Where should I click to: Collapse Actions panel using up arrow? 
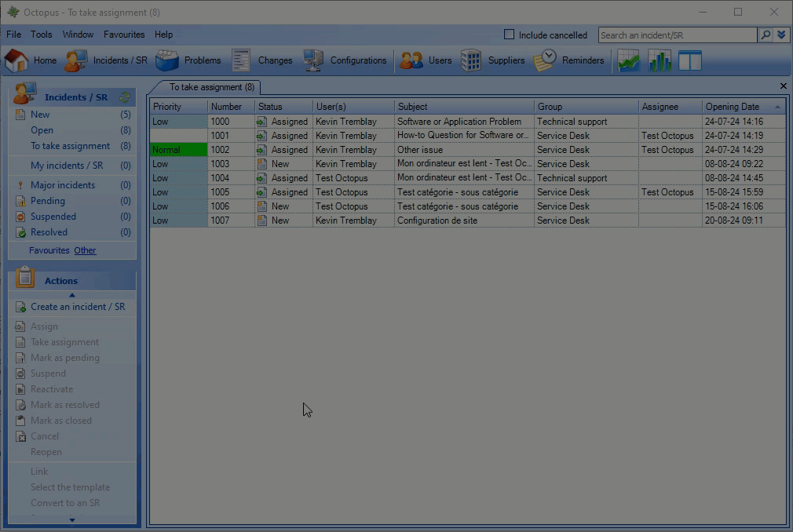(x=72, y=295)
